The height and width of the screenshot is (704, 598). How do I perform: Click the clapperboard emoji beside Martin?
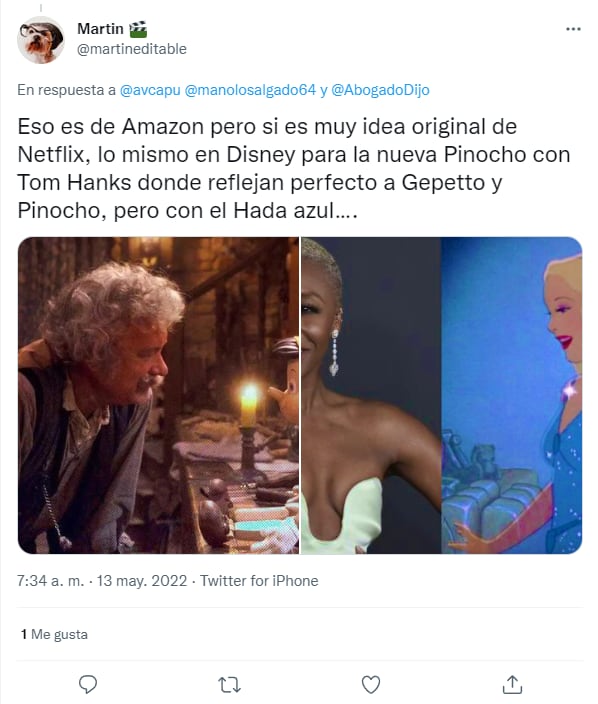click(138, 29)
